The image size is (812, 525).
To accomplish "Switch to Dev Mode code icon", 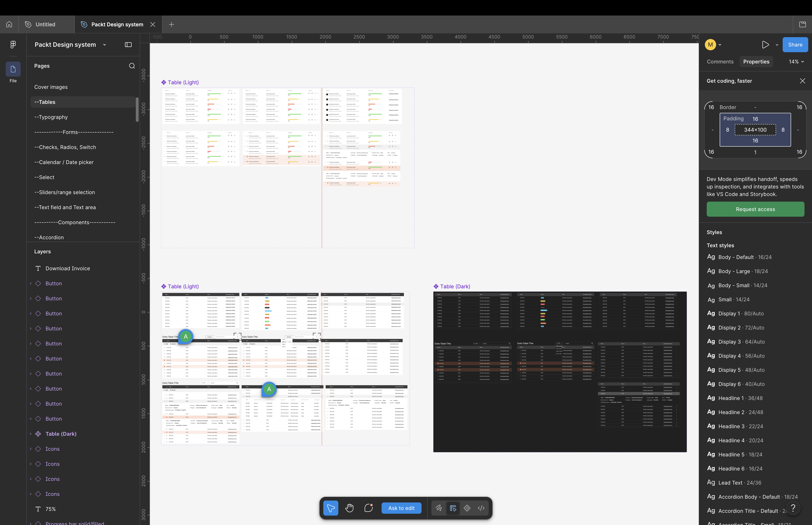I will tap(481, 508).
